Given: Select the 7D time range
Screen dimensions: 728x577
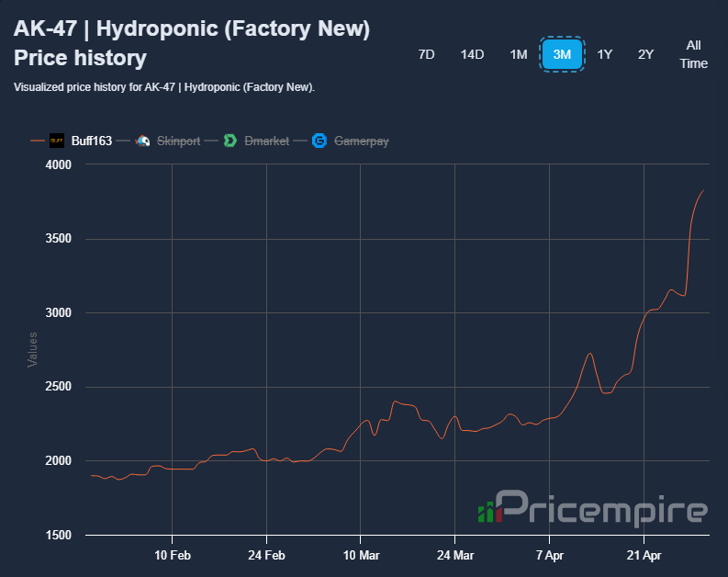Looking at the screenshot, I should 426,54.
